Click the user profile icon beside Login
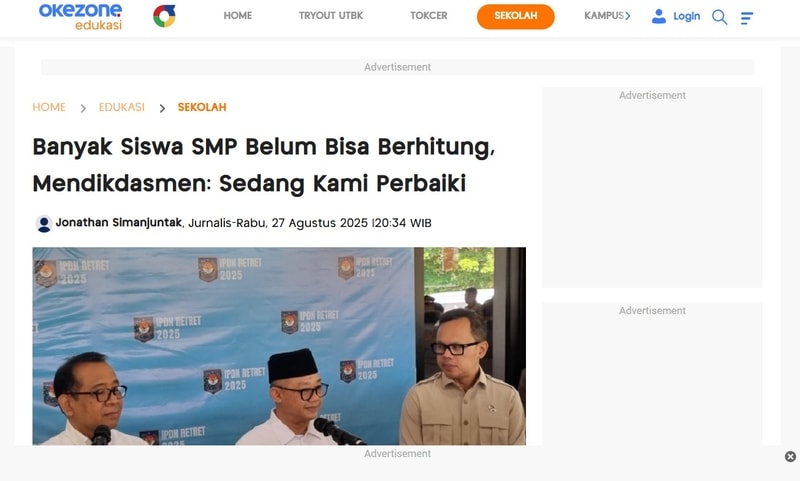This screenshot has width=800, height=481. pos(659,16)
